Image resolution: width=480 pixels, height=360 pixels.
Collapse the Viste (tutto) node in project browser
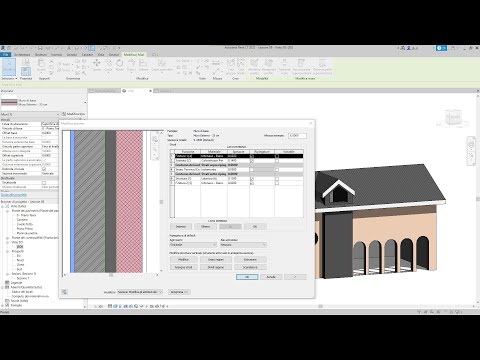3,206
